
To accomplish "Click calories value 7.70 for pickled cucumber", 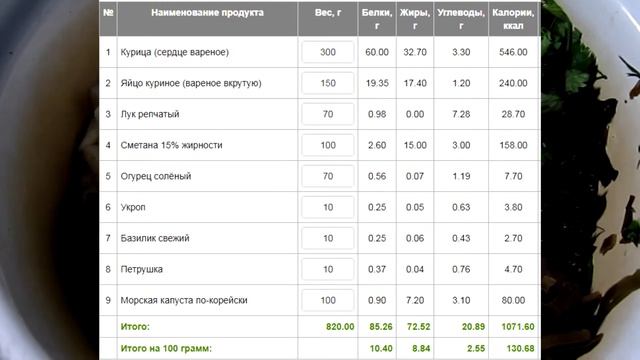I will tap(513, 176).
